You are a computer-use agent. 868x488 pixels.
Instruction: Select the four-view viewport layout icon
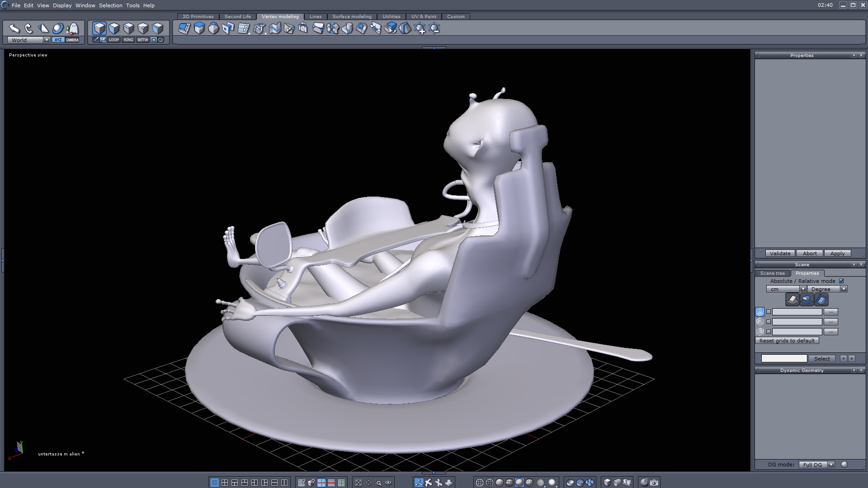225,483
